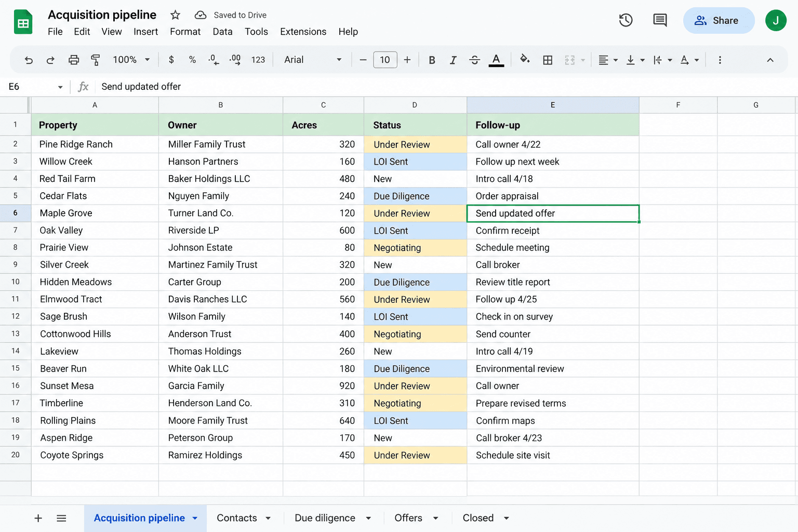This screenshot has height=532, width=798.
Task: Click the Redo icon
Action: point(50,60)
